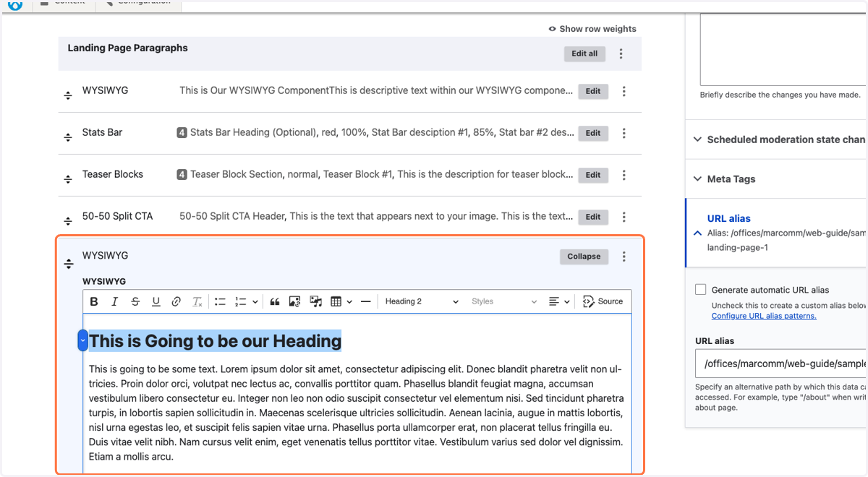
Task: Open more actions for the expanded WYSIWYG paragraph
Action: click(624, 257)
